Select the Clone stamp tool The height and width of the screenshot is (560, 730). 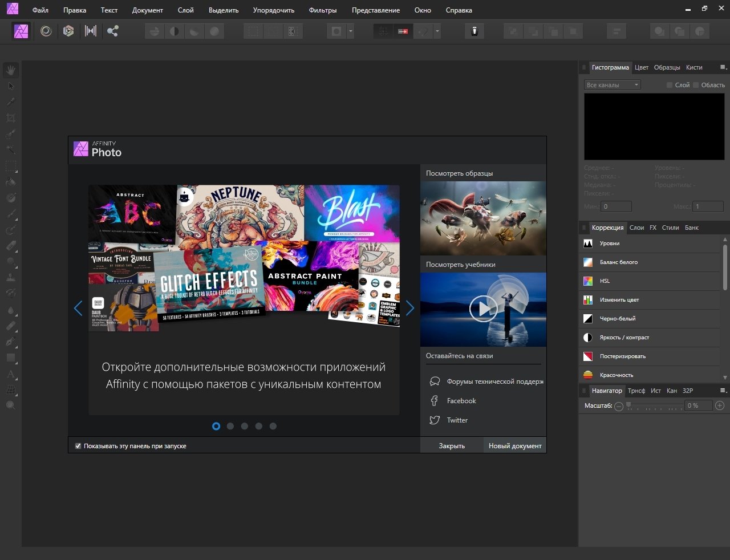click(x=11, y=278)
